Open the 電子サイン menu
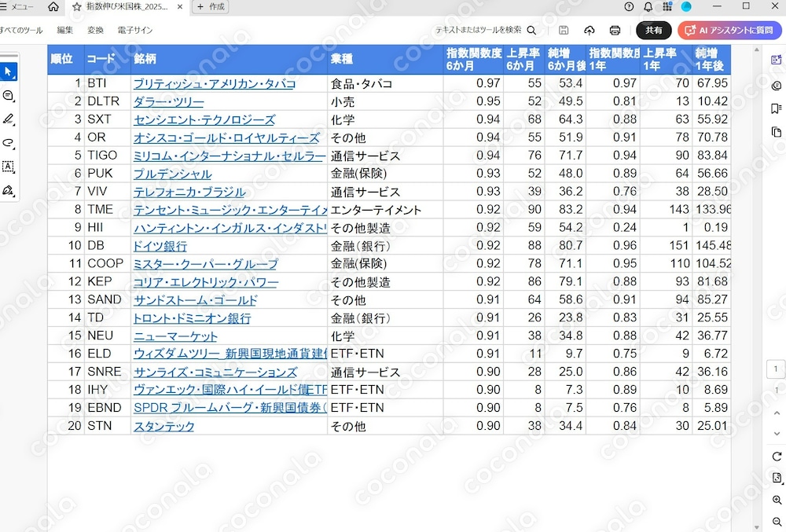 point(135,31)
